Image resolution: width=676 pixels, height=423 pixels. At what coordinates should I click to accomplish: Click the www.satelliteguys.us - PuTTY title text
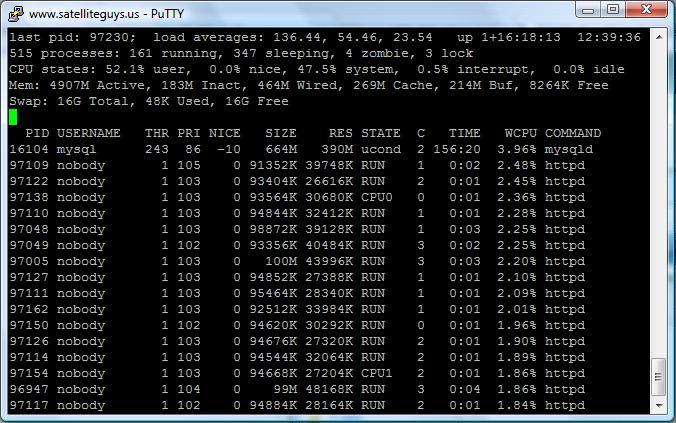106,14
